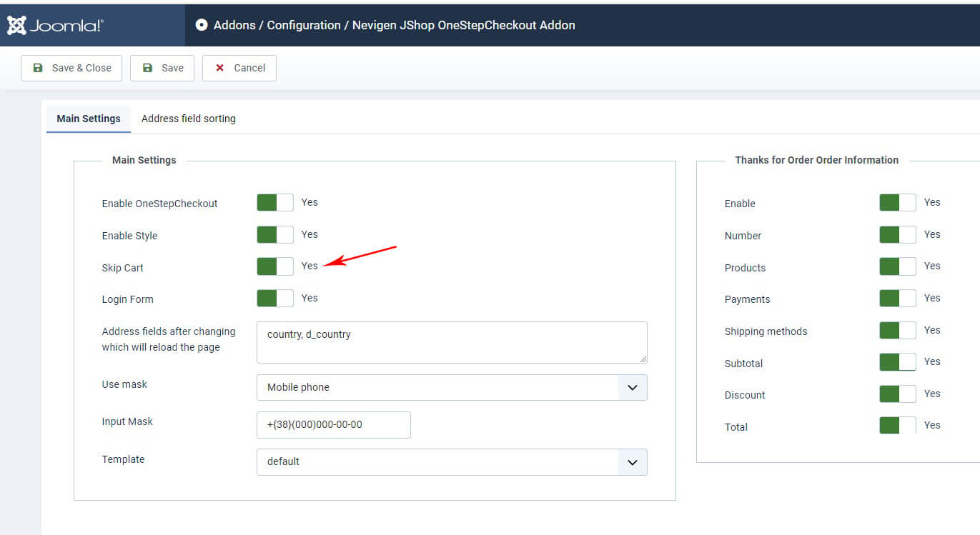Toggle the Shipping methods switch
Image resolution: width=980 pixels, height=535 pixels.
pyautogui.click(x=898, y=331)
